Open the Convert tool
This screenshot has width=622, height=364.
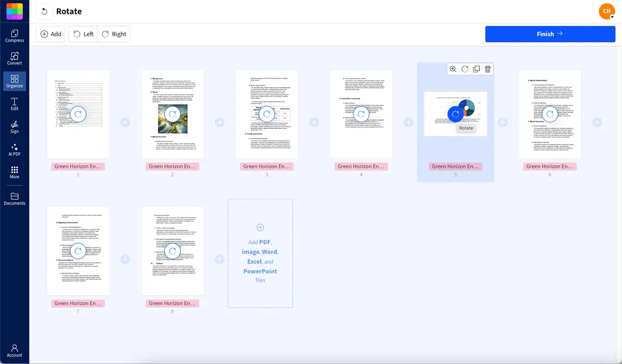coord(14,57)
